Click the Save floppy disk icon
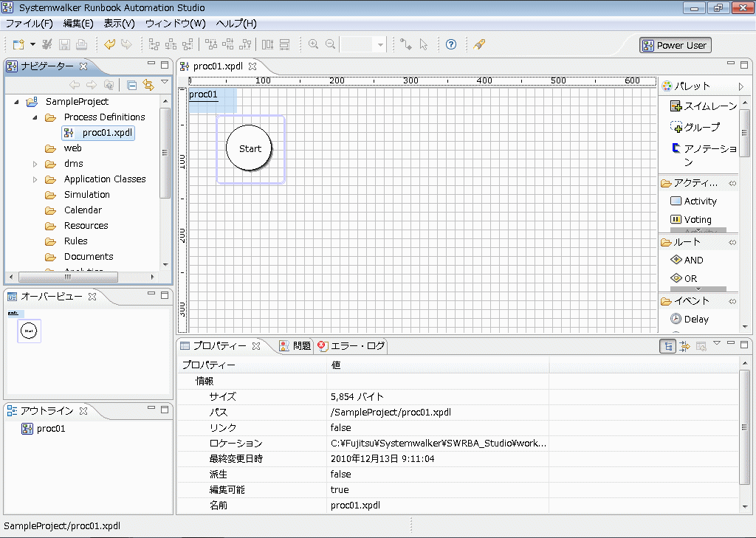756x538 pixels. point(64,45)
